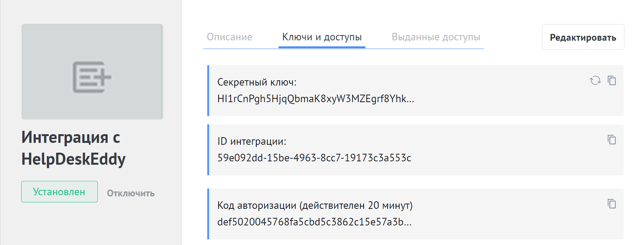Click the Установлен status button
Image resolution: width=644 pixels, height=245 pixels.
(59, 192)
